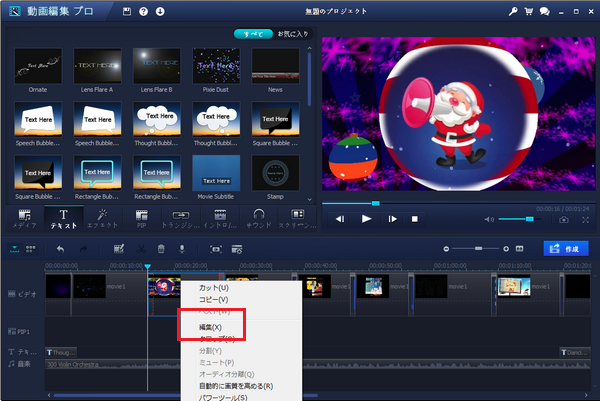This screenshot has height=401, width=600.
Task: Click the download icon in title bar
Action: [x=160, y=12]
